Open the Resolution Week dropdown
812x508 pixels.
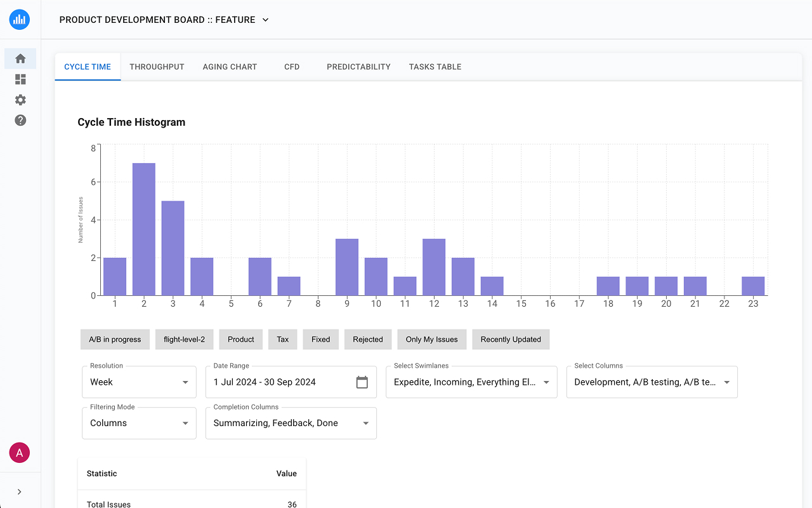point(139,382)
